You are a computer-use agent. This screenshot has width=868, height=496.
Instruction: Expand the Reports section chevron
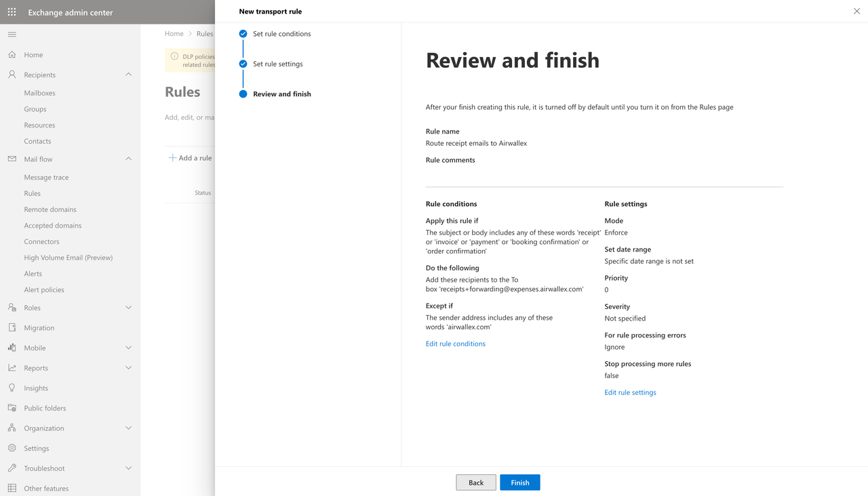coord(129,368)
